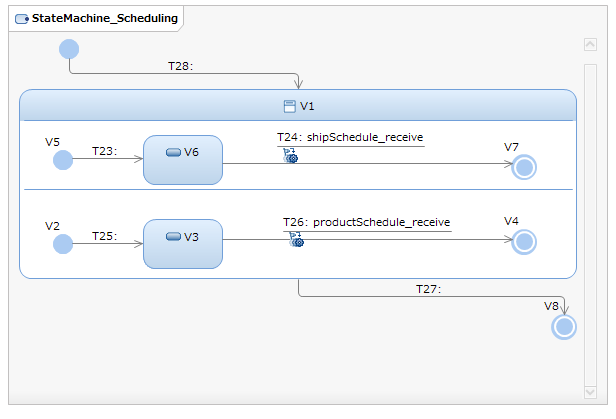The height and width of the screenshot is (419, 616).
Task: Click the V2 initial pseudostate
Action: tap(63, 244)
